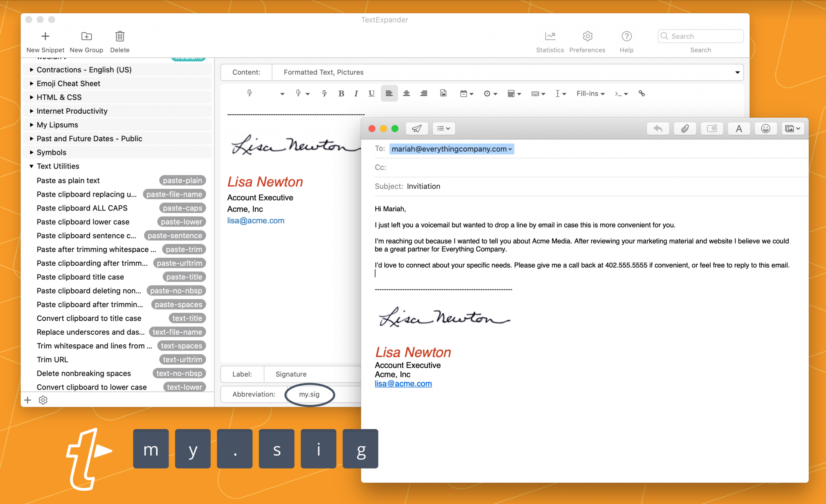Toggle bold formatting in snippet editor
The height and width of the screenshot is (504, 826).
coord(341,94)
